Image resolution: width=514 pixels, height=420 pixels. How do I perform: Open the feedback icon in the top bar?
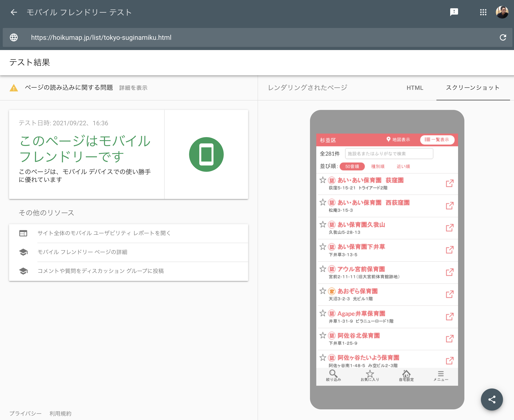(x=454, y=12)
